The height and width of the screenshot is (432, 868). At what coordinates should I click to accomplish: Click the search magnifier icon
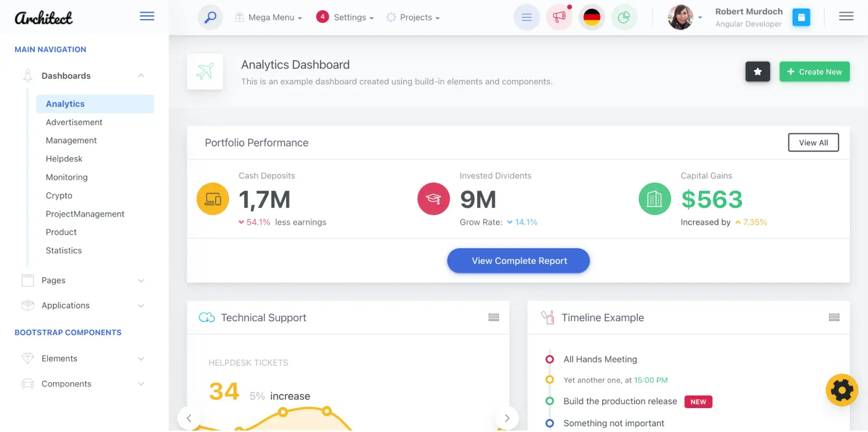[x=210, y=17]
